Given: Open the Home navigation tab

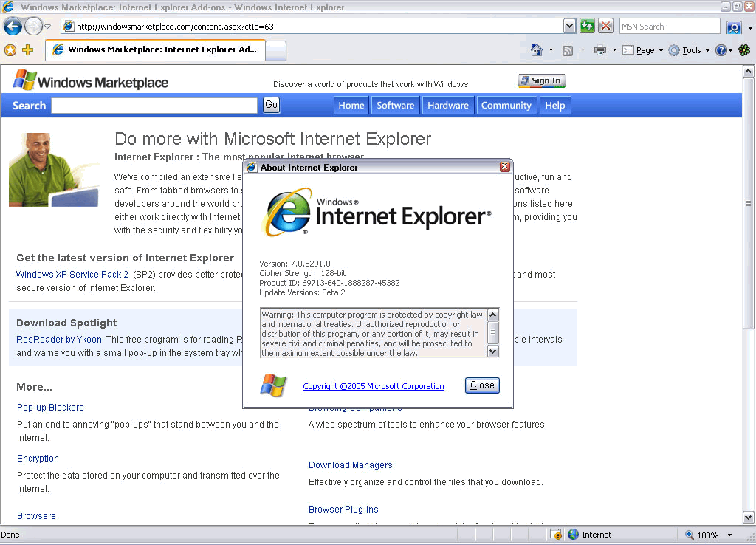Looking at the screenshot, I should 351,105.
